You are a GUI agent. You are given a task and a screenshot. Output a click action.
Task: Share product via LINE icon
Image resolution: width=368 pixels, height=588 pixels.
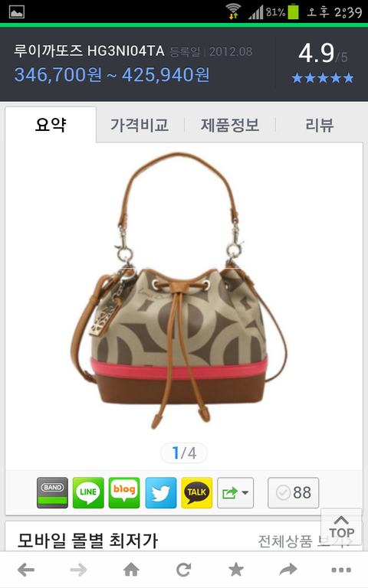pos(88,492)
